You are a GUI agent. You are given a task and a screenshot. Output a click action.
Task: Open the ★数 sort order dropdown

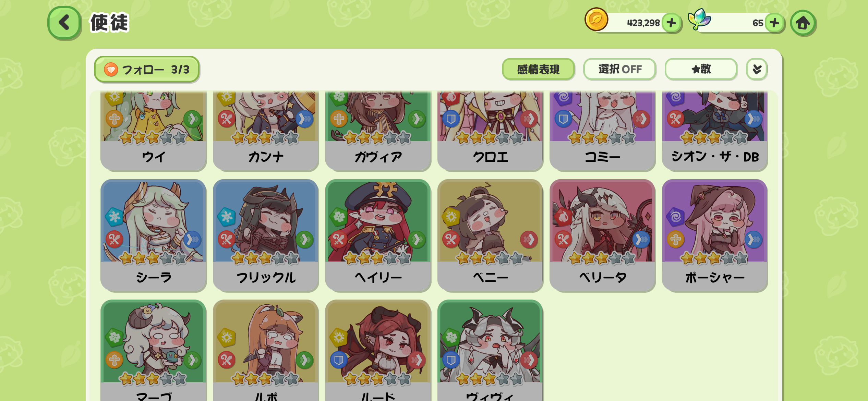click(701, 69)
